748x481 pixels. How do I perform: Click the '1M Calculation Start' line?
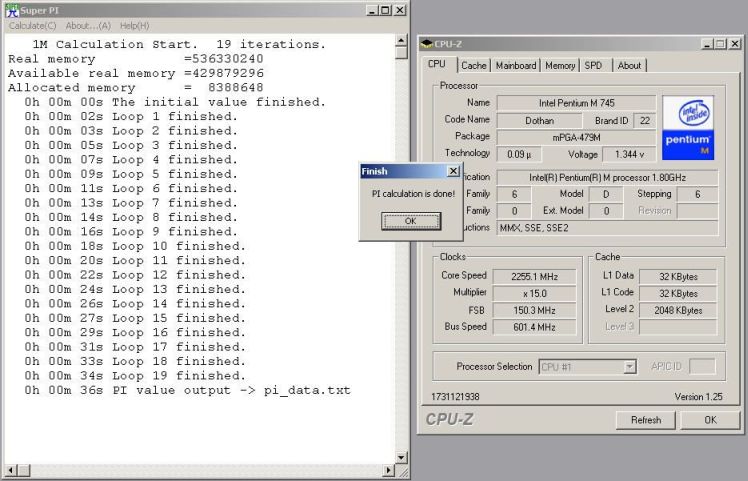point(179,44)
